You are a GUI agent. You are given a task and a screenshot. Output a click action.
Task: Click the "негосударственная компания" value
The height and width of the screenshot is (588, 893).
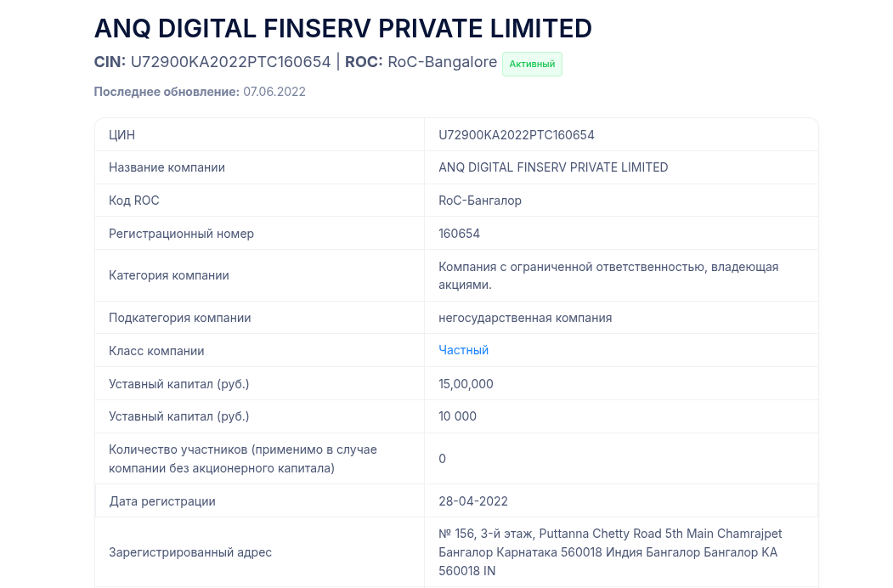click(x=525, y=318)
